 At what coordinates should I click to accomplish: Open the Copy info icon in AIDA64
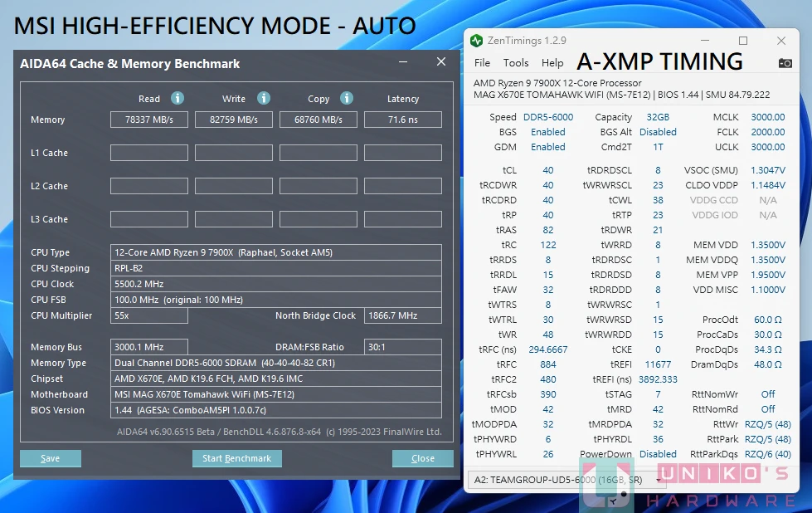tap(347, 98)
